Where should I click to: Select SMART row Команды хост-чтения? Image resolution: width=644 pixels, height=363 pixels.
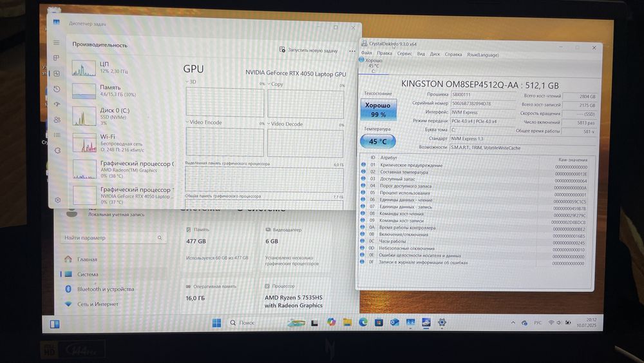475,214
